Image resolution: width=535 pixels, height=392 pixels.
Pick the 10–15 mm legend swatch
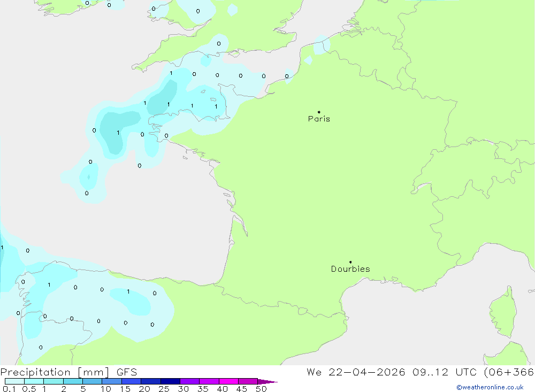pos(112,381)
